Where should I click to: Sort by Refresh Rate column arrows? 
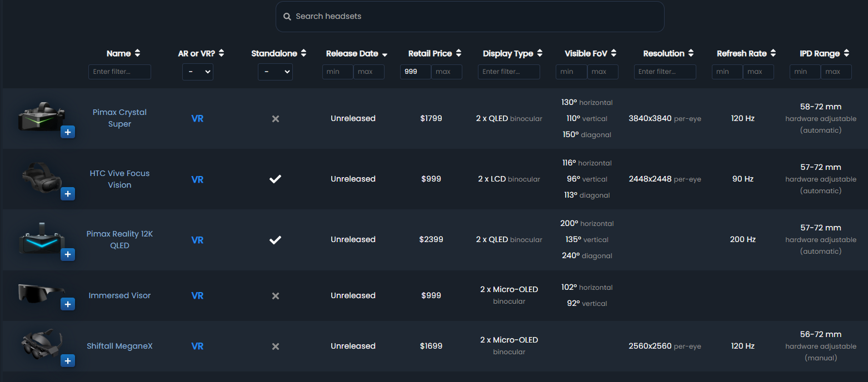click(772, 53)
